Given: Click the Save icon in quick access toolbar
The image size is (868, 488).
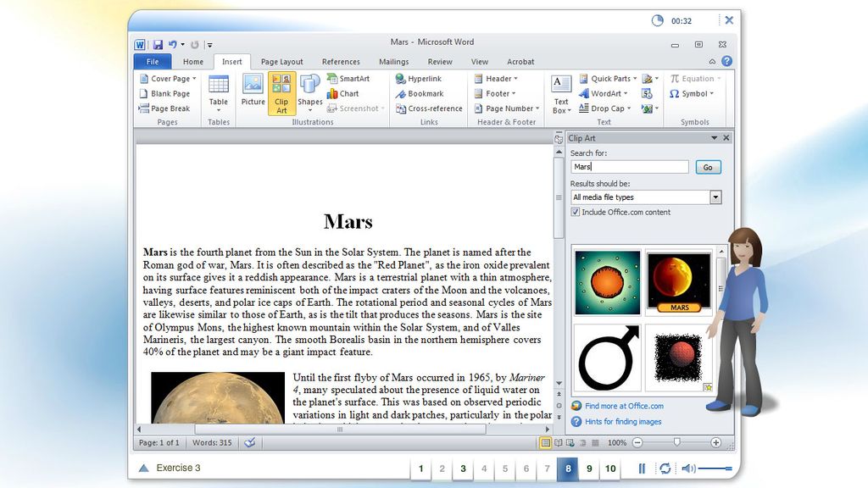Looking at the screenshot, I should [158, 44].
